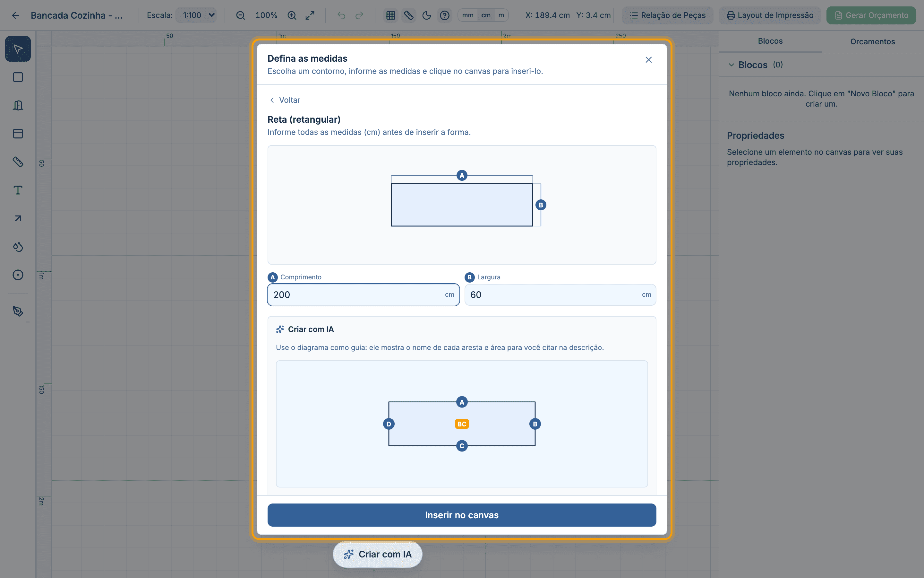Select the Text tool

[x=18, y=190]
